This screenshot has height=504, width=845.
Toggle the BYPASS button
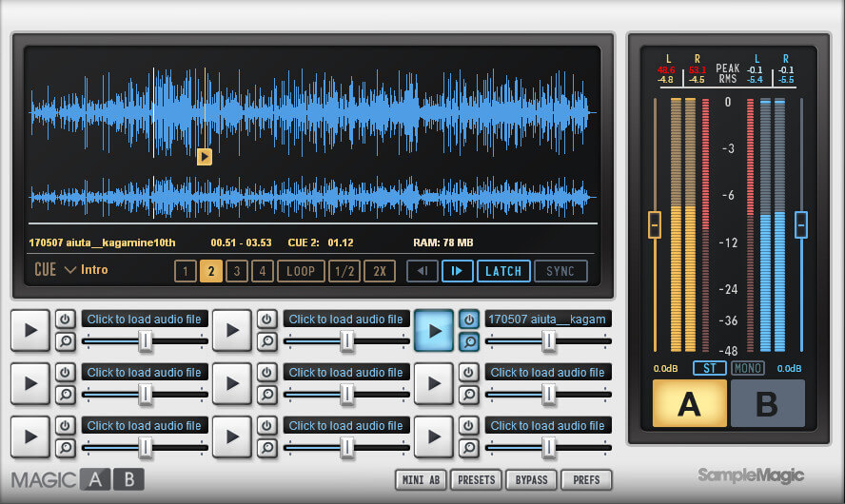pyautogui.click(x=531, y=480)
